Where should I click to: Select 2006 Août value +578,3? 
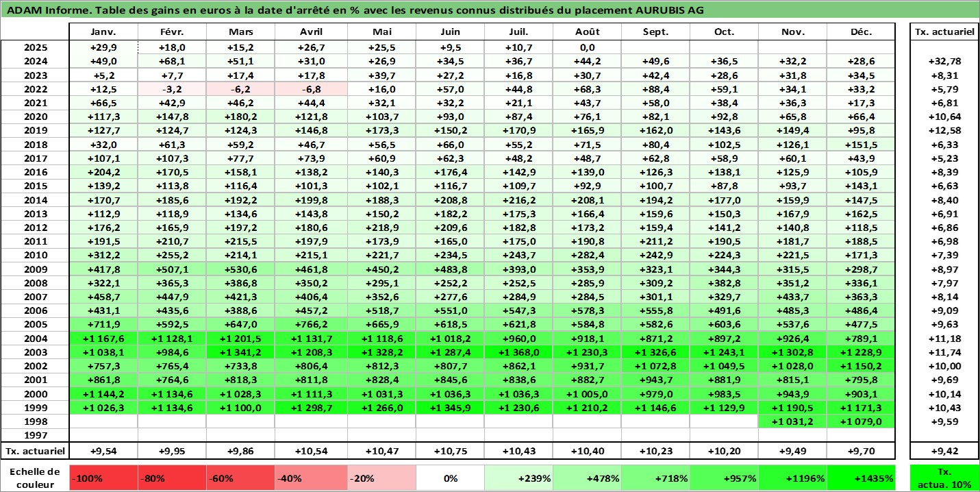coord(587,311)
